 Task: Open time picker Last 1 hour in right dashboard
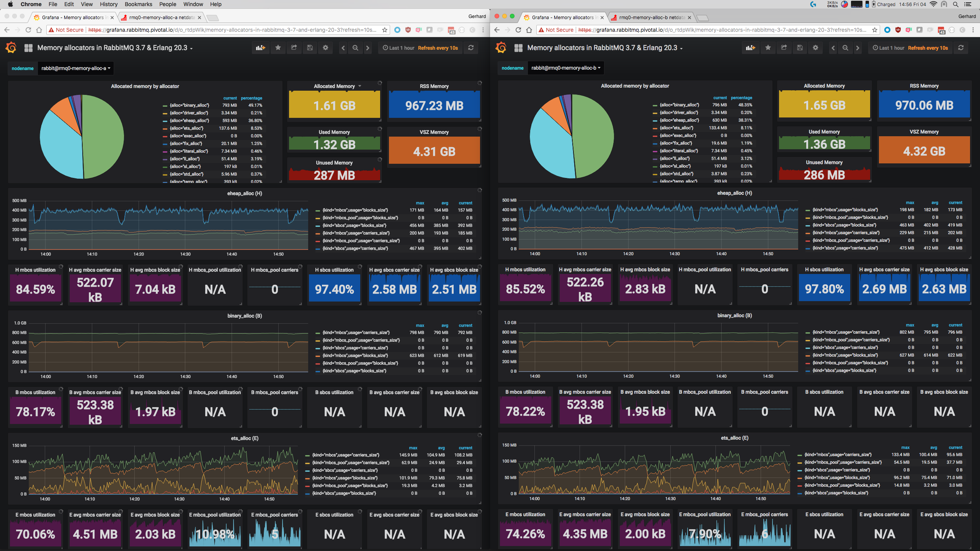click(910, 48)
